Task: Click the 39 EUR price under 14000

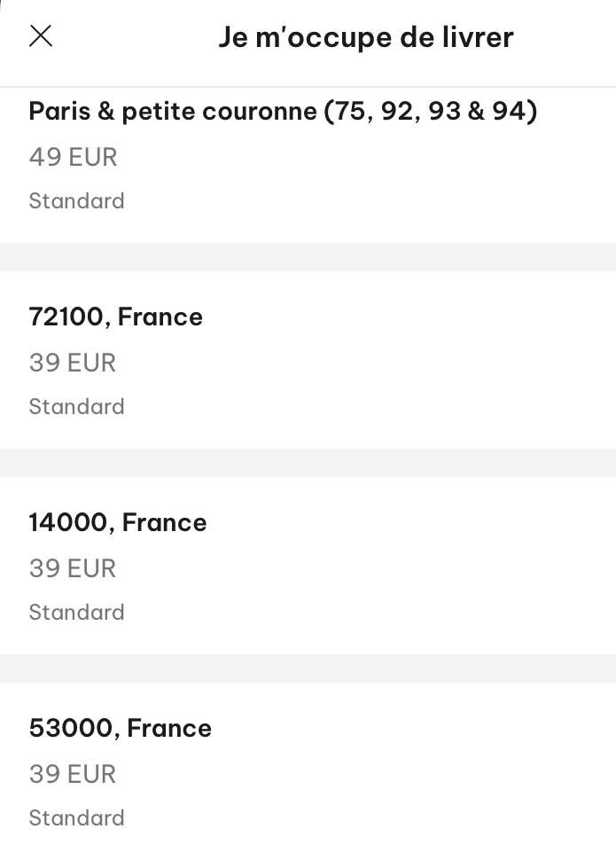Action: click(x=73, y=569)
